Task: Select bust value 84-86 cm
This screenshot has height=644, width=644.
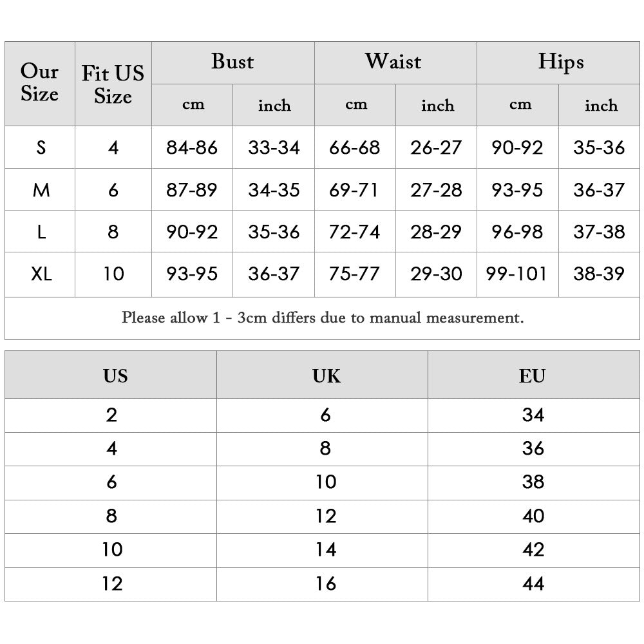Action: (x=192, y=147)
